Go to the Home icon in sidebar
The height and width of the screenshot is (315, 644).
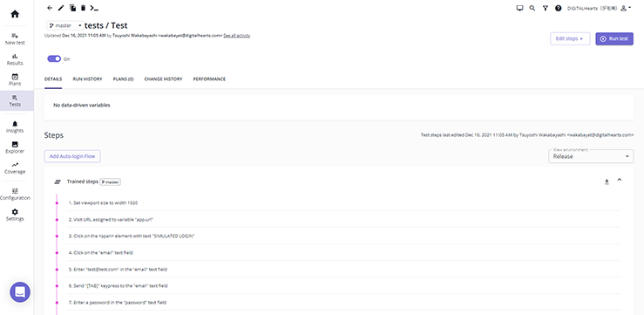click(15, 14)
